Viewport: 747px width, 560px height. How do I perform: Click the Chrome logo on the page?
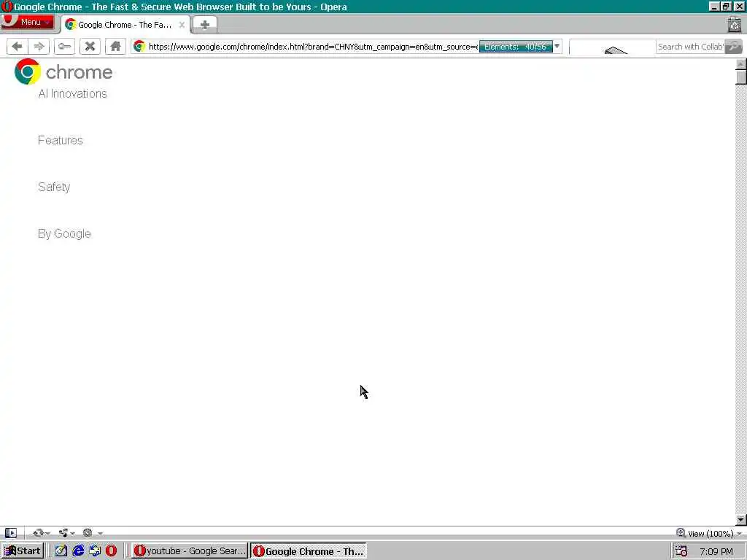tap(64, 71)
